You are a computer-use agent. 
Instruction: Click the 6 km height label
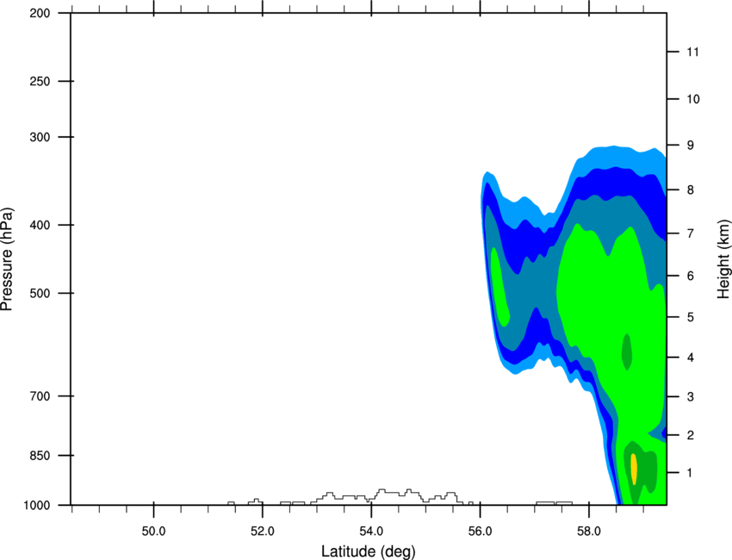click(691, 276)
